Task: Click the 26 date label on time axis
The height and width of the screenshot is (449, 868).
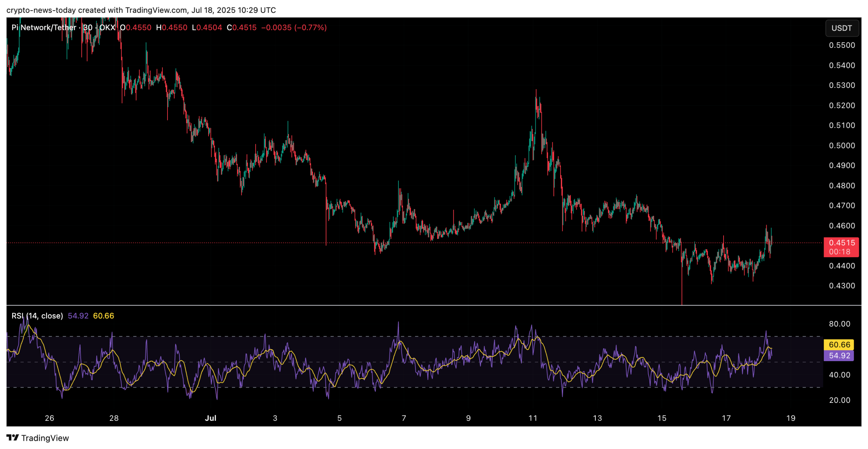Action: click(50, 418)
